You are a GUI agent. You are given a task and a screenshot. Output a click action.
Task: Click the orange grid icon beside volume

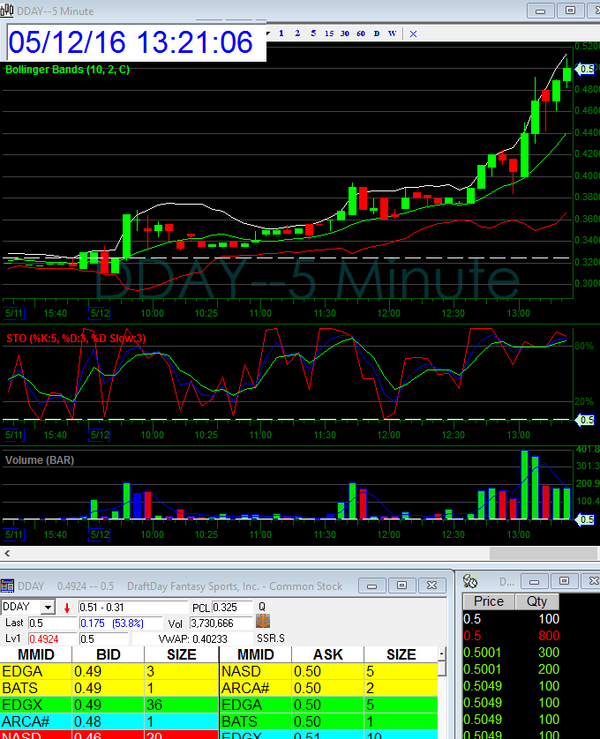(x=264, y=622)
